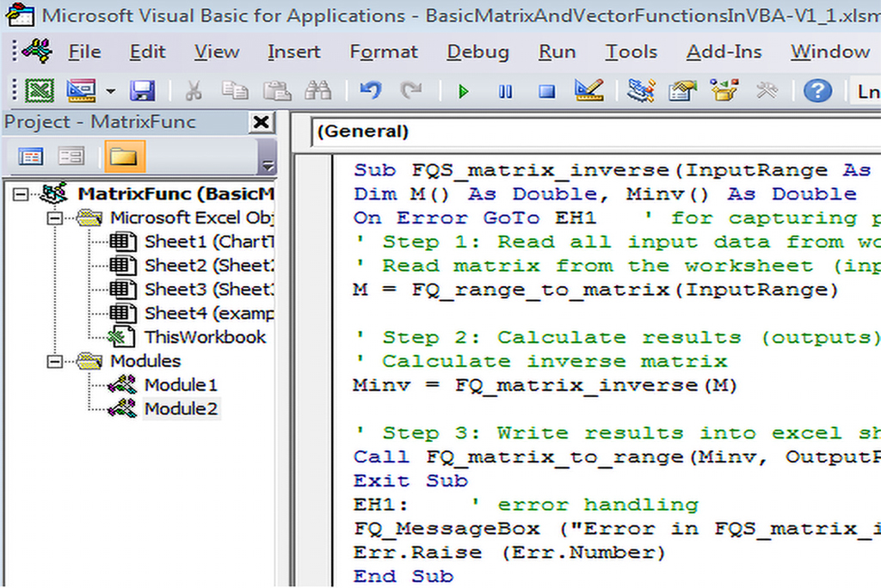Collapse the Modules folder
Image resolution: width=881 pixels, height=588 pixels.
[x=56, y=362]
